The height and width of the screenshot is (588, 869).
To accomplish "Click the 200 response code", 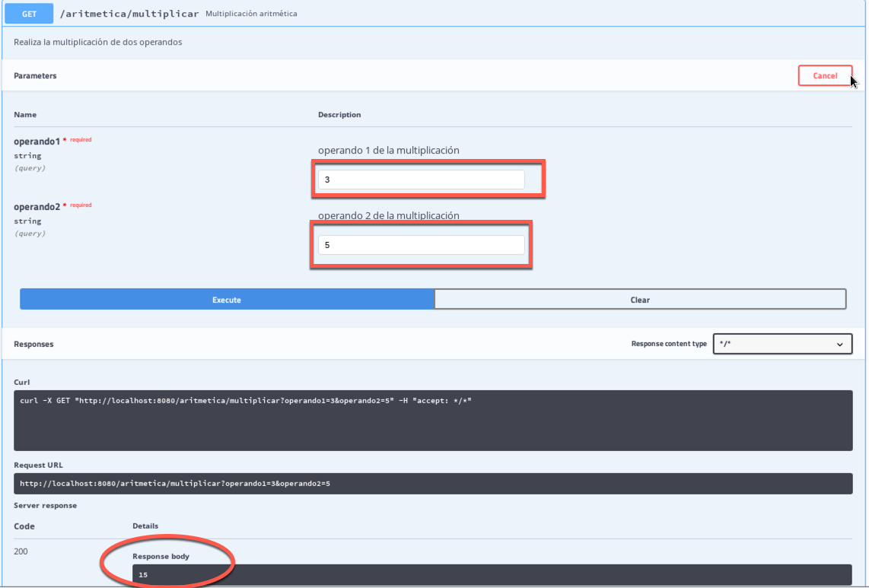I will click(x=21, y=551).
